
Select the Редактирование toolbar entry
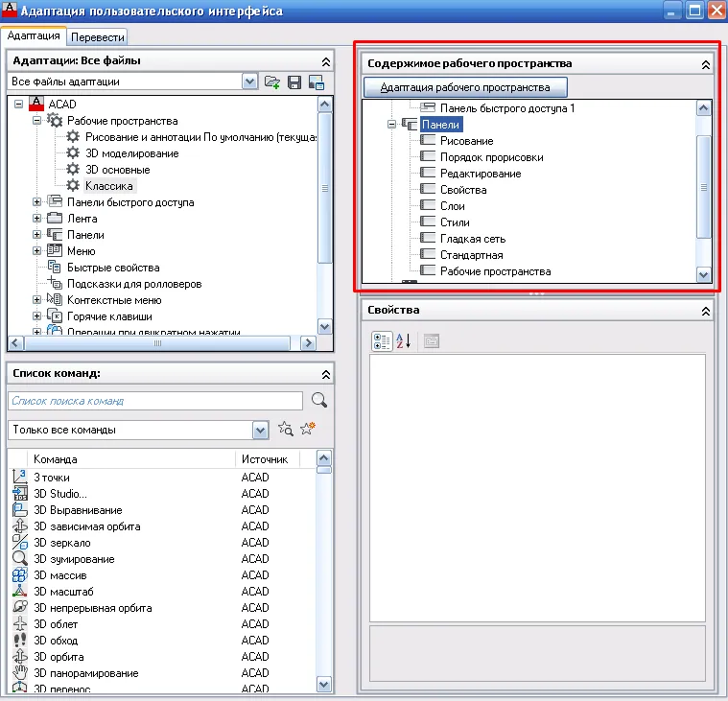click(x=481, y=174)
